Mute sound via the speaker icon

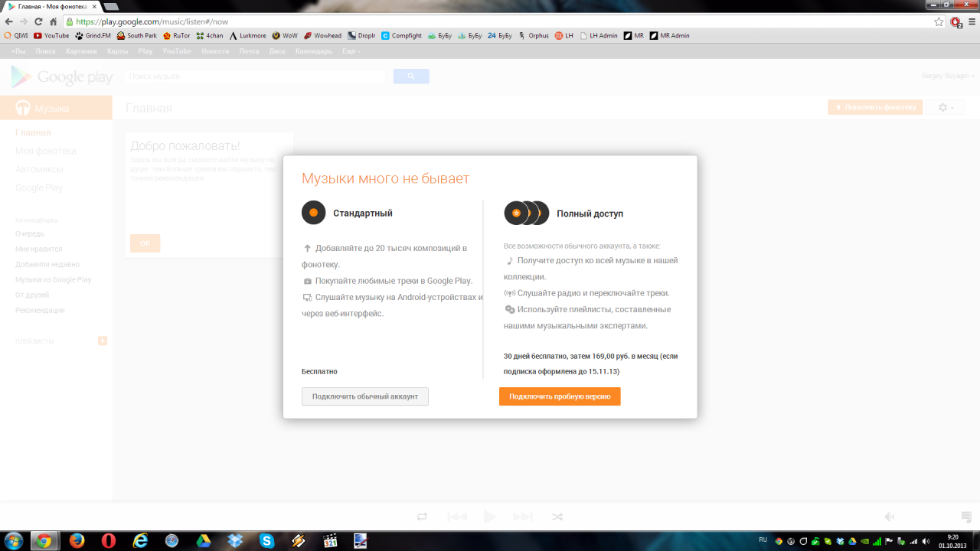(x=890, y=517)
